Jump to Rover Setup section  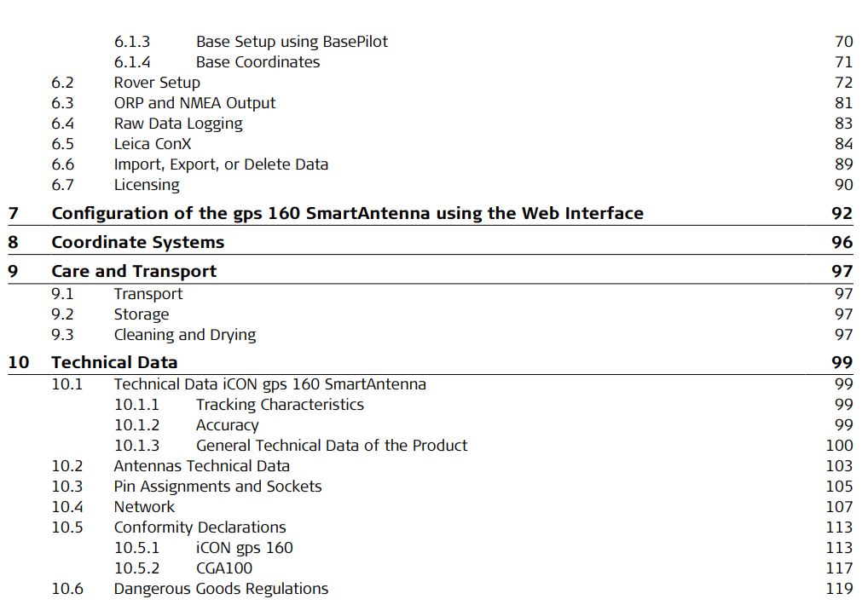[x=157, y=83]
